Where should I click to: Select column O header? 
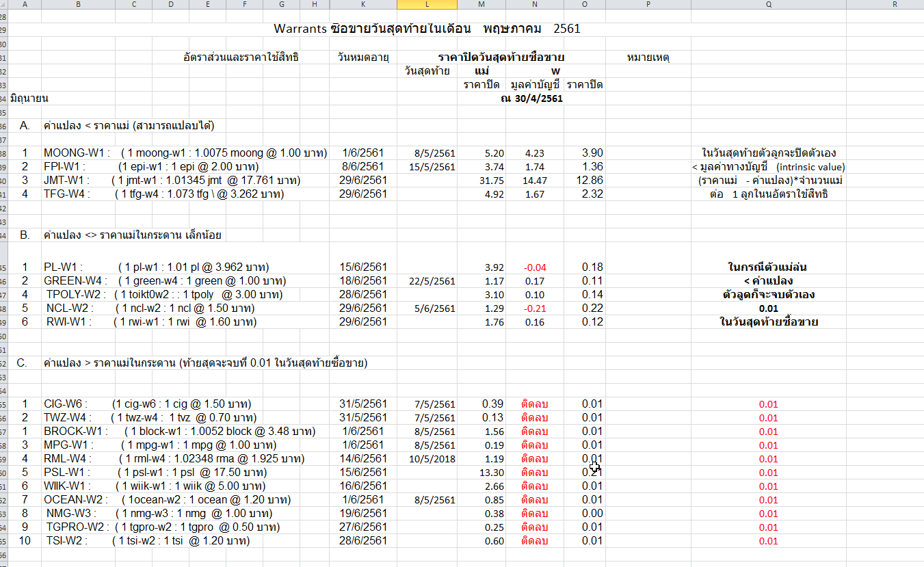pyautogui.click(x=584, y=5)
